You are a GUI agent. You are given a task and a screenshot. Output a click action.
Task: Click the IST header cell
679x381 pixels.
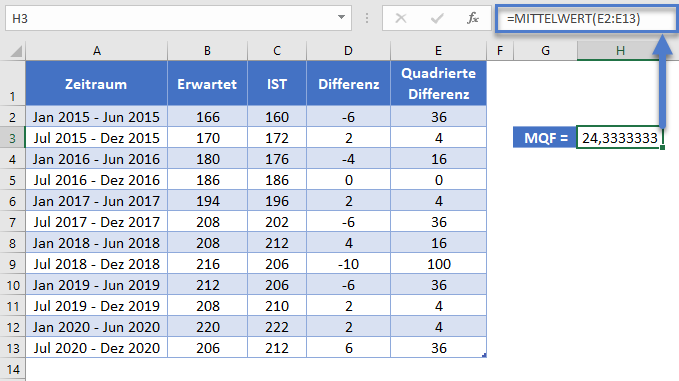pyautogui.click(x=277, y=84)
